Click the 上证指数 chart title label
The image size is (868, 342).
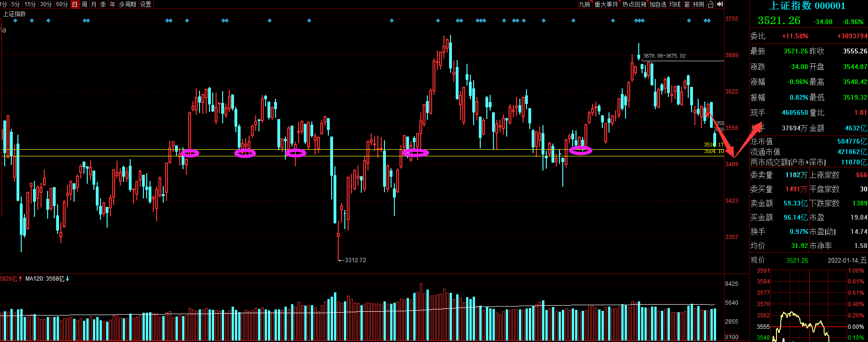pos(15,14)
